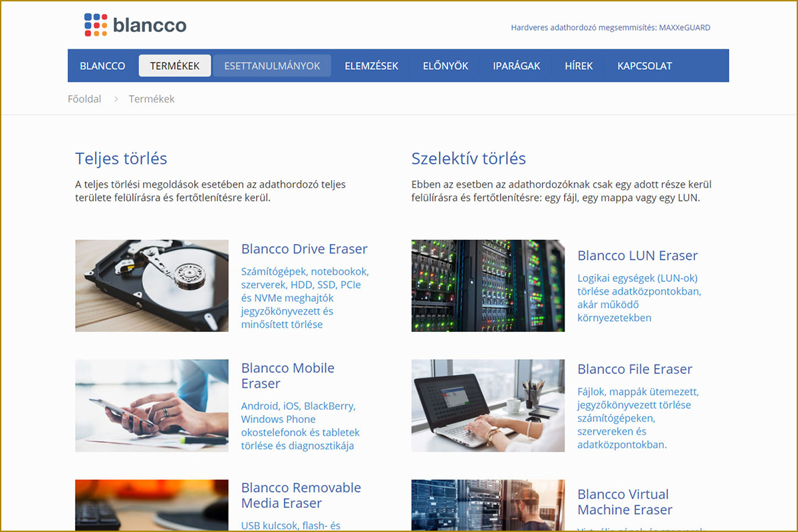The width and height of the screenshot is (798, 532).
Task: Open the ELEMZÉSEK menu item
Action: point(371,66)
